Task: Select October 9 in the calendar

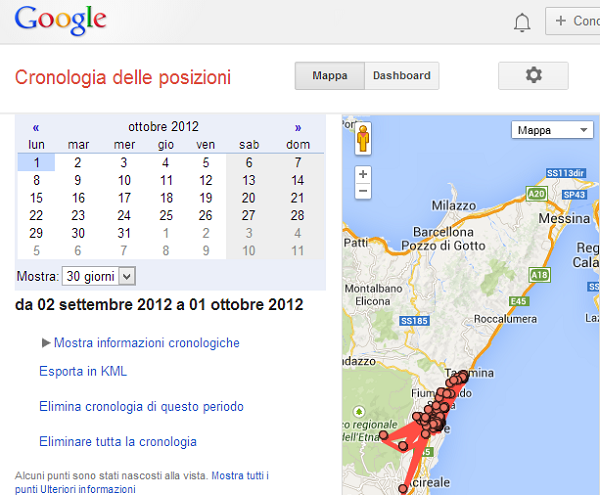Action: click(78, 180)
